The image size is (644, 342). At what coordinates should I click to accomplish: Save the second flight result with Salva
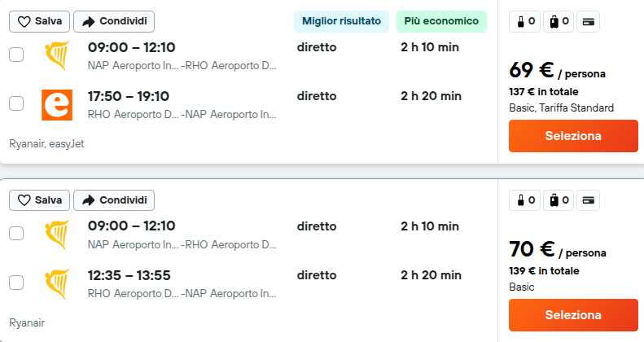point(39,200)
